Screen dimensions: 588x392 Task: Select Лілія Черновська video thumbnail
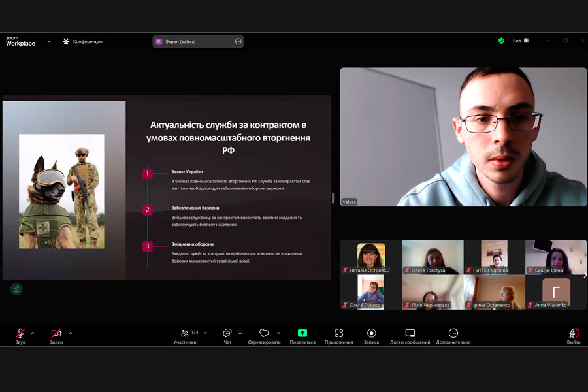click(433, 292)
